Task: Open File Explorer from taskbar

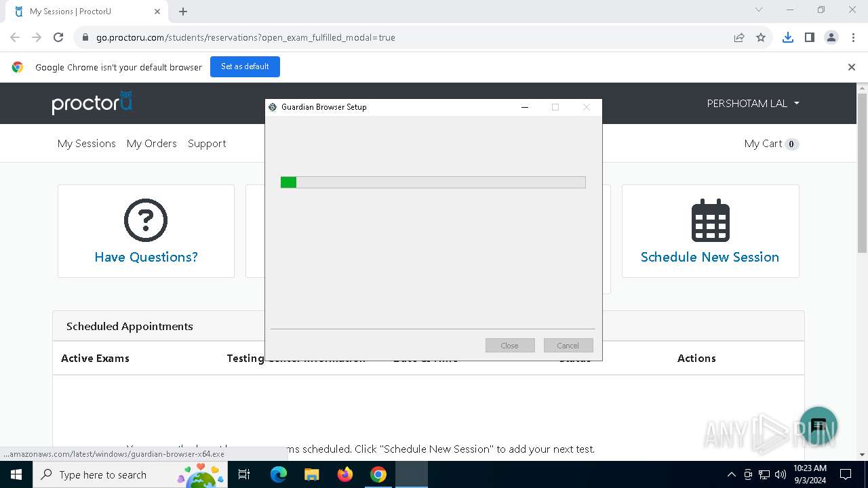Action: 312,474
